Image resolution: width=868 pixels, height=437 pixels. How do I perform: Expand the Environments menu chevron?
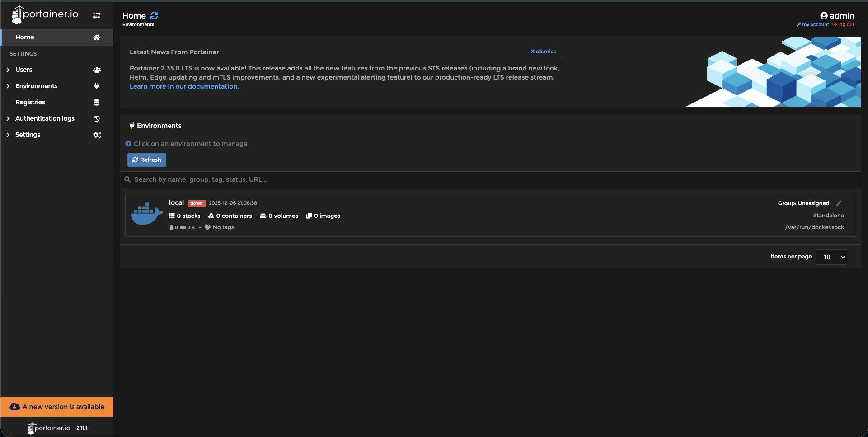8,86
